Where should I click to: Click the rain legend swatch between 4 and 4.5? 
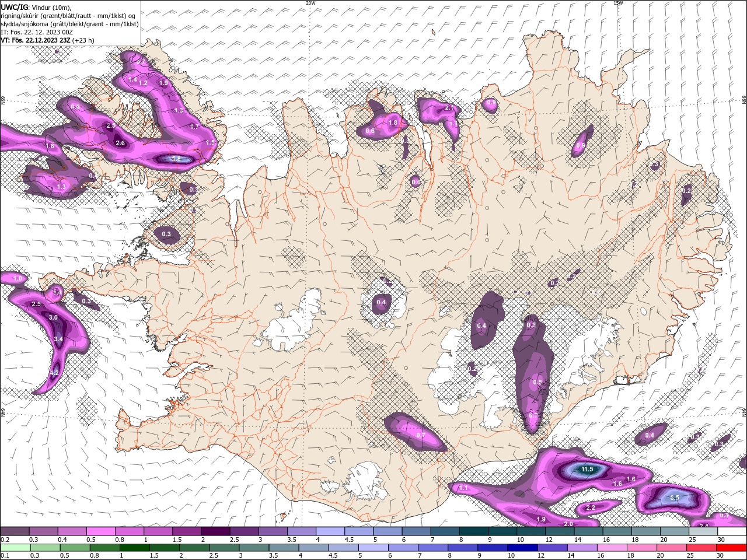(313, 547)
